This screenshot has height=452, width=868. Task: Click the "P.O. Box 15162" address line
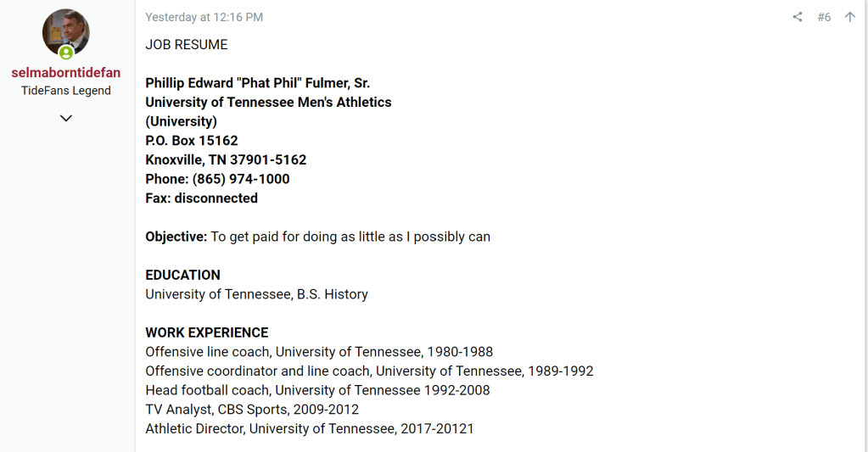(192, 141)
